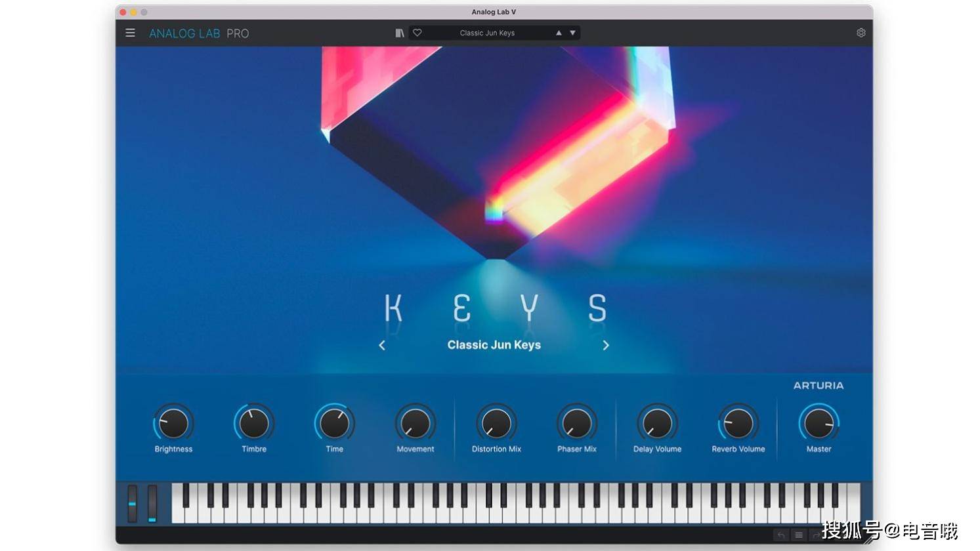Click the Brightness label

pyautogui.click(x=173, y=449)
